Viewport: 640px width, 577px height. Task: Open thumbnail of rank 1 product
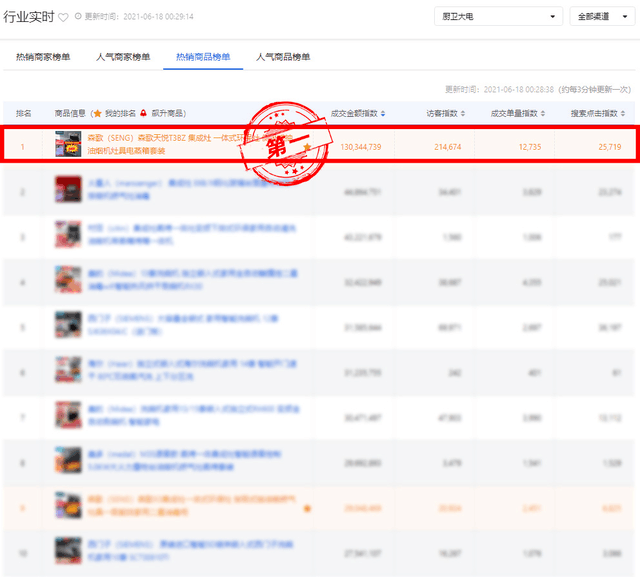68,144
